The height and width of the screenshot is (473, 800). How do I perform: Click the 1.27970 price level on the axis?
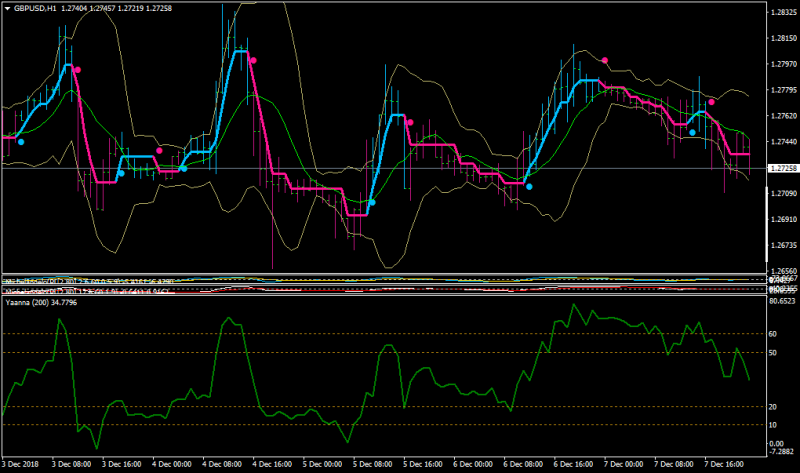pyautogui.click(x=784, y=64)
